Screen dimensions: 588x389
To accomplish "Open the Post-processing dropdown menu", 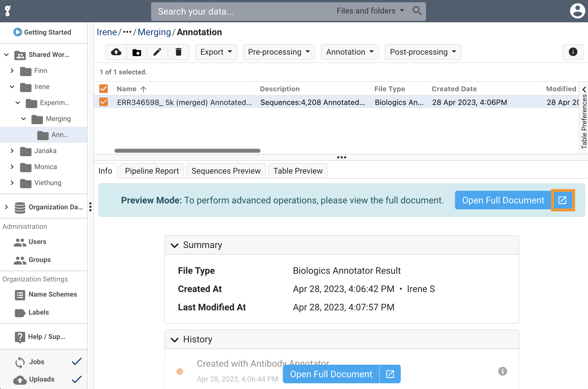I will pyautogui.click(x=423, y=52).
